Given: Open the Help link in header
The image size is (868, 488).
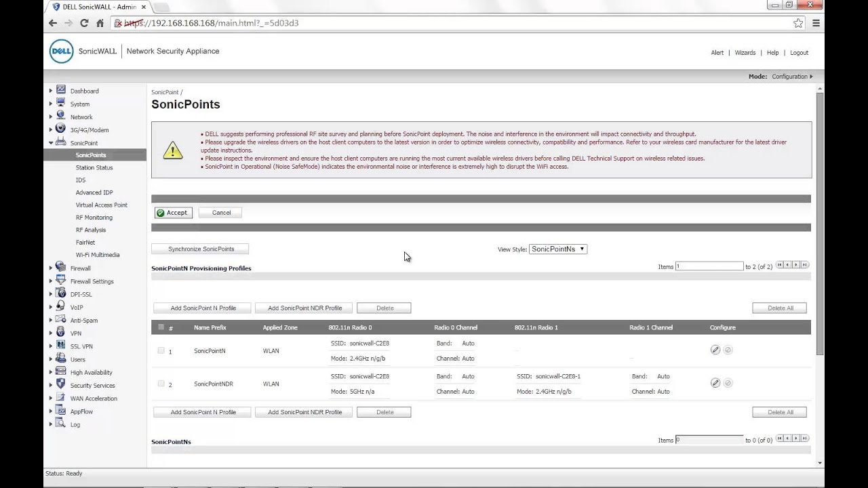Looking at the screenshot, I should click(x=772, y=52).
